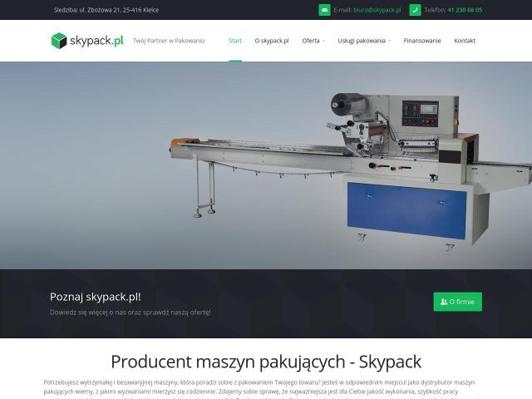Open the Finansowanie menu item

[x=422, y=41]
